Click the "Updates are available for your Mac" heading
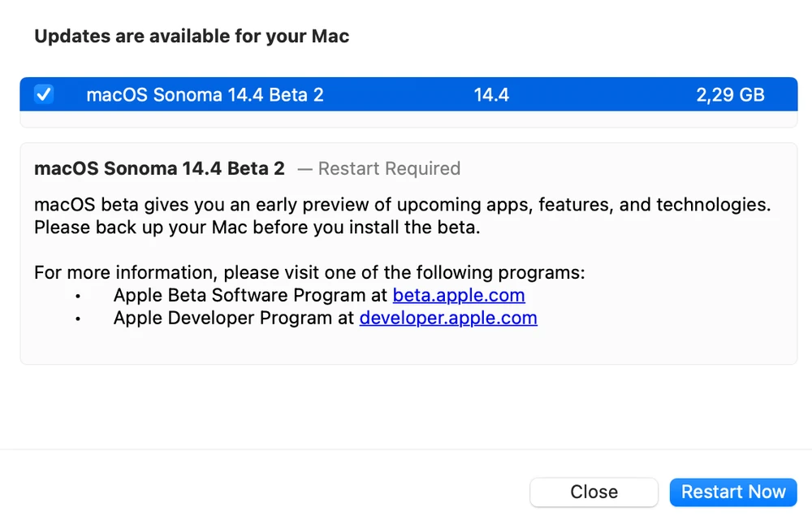 (x=192, y=37)
